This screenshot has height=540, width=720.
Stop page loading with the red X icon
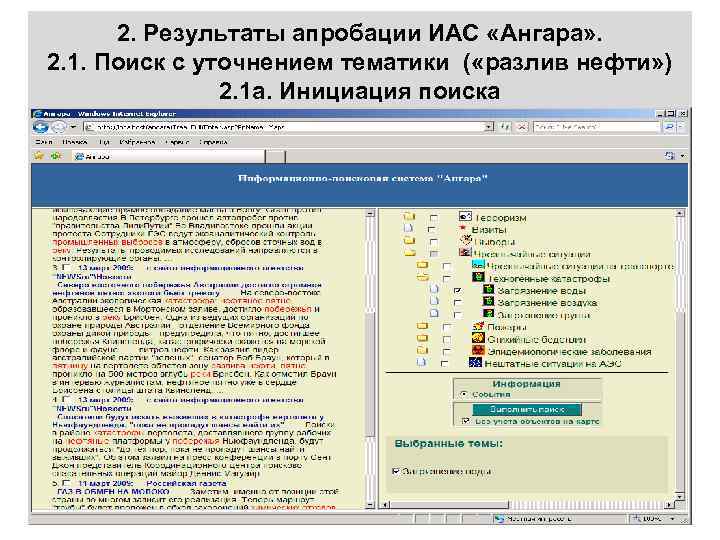pos(522,127)
